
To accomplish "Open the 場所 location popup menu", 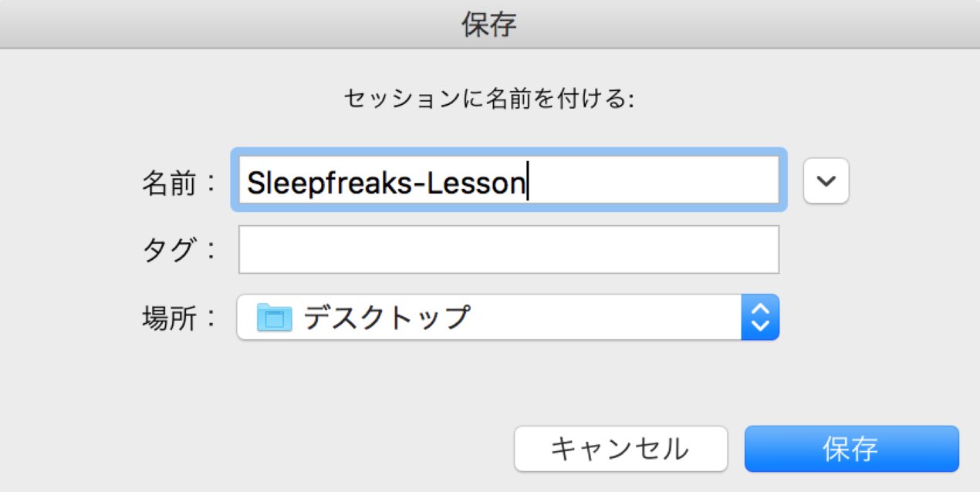I will point(508,317).
